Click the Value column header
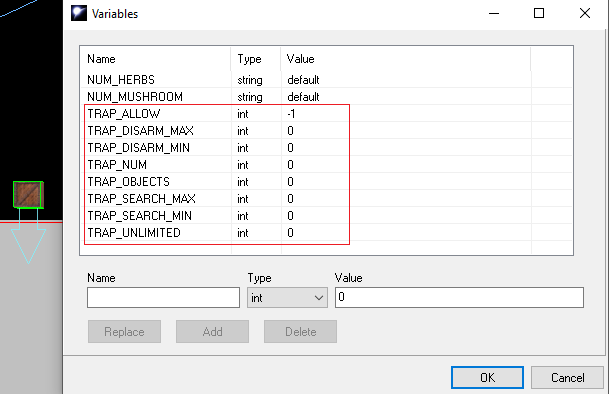 (405, 59)
